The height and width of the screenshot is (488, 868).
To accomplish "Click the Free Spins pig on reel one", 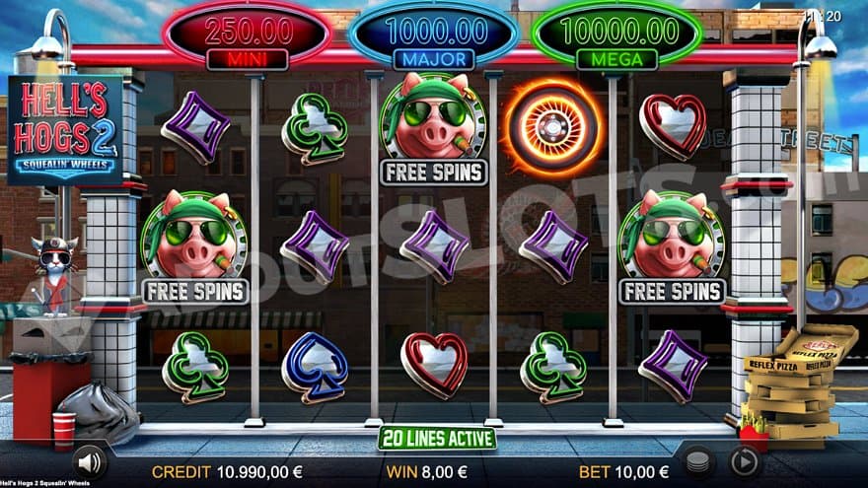I will tap(195, 247).
